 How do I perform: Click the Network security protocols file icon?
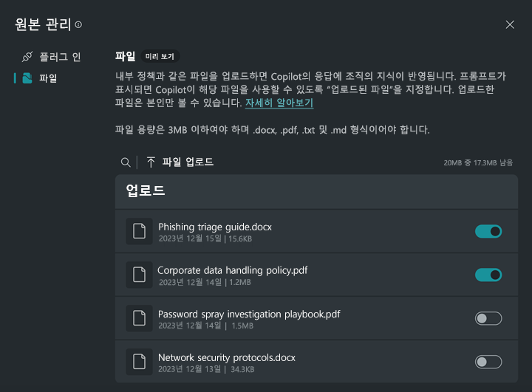(x=139, y=362)
